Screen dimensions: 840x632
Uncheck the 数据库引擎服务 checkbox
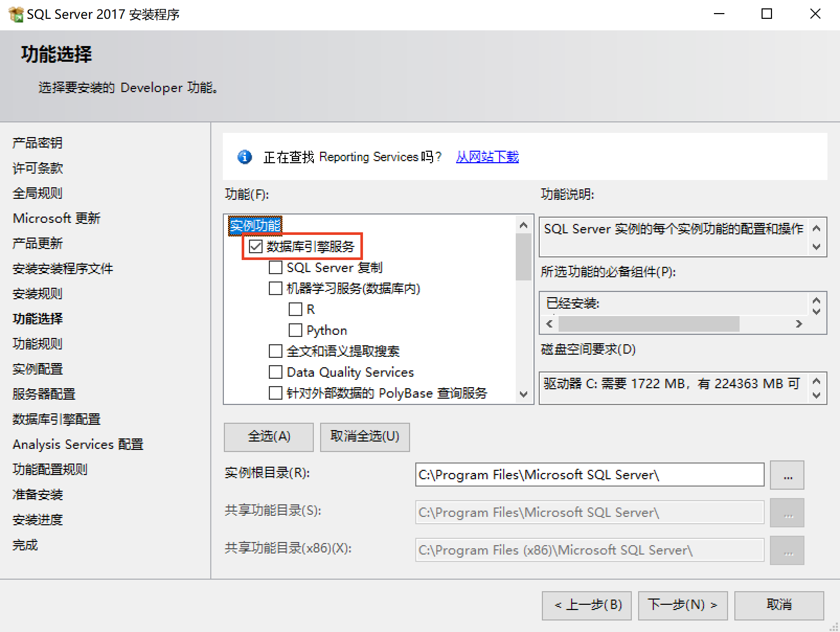coord(256,246)
